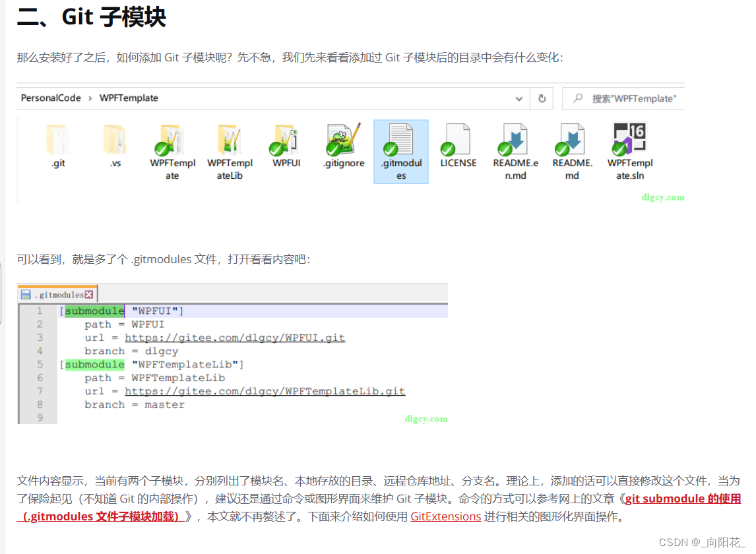
Task: Open the GitExtensions link
Action: click(x=445, y=516)
